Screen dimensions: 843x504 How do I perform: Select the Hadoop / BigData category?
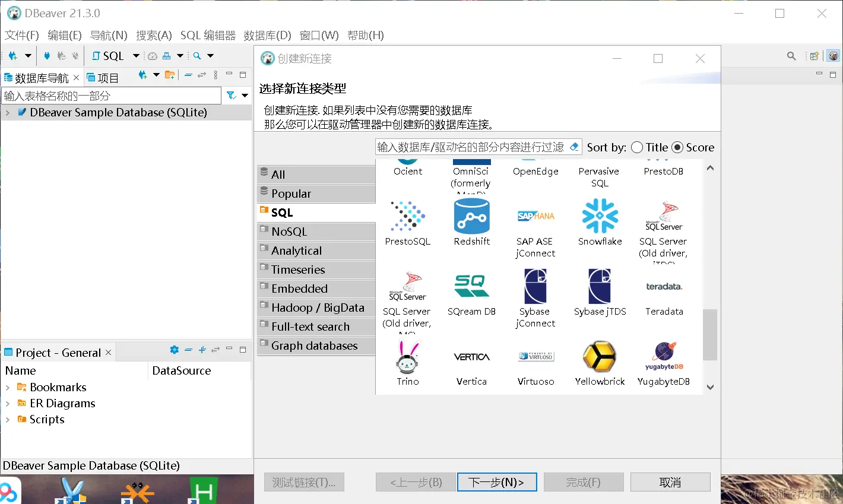tap(316, 308)
